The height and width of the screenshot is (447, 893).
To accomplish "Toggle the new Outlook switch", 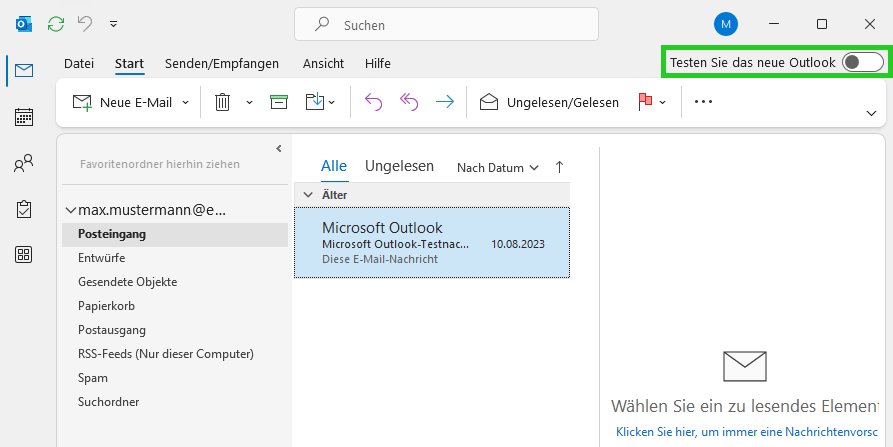I will point(862,62).
